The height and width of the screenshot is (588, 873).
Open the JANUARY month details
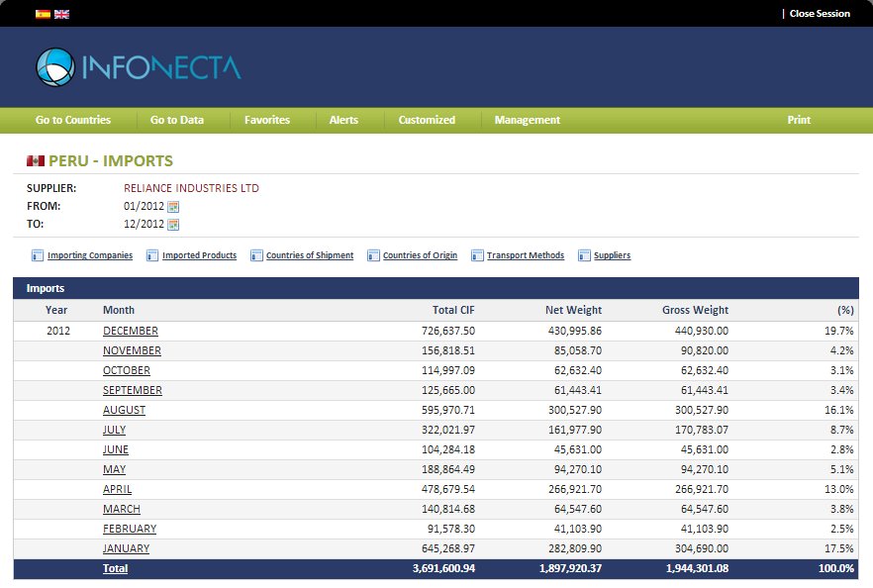127,548
